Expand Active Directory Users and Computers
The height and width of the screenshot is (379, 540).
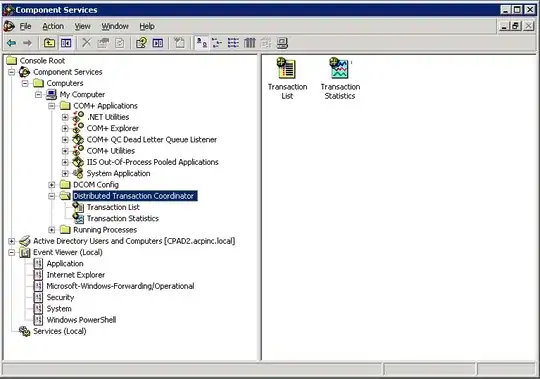point(12,241)
